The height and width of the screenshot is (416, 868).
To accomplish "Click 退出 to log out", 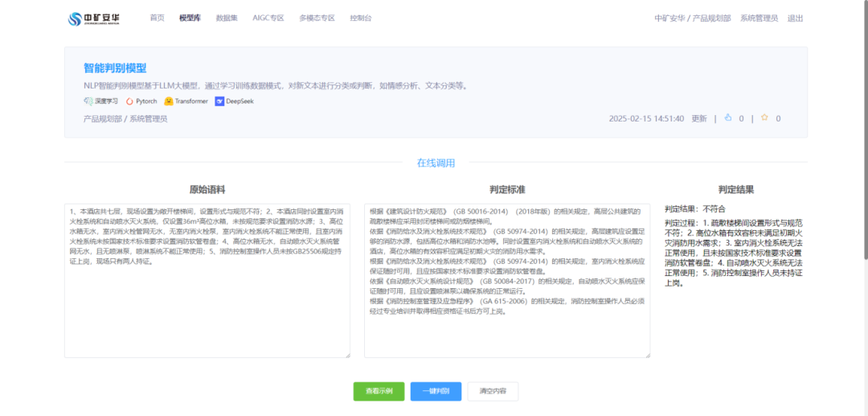I will click(x=795, y=18).
